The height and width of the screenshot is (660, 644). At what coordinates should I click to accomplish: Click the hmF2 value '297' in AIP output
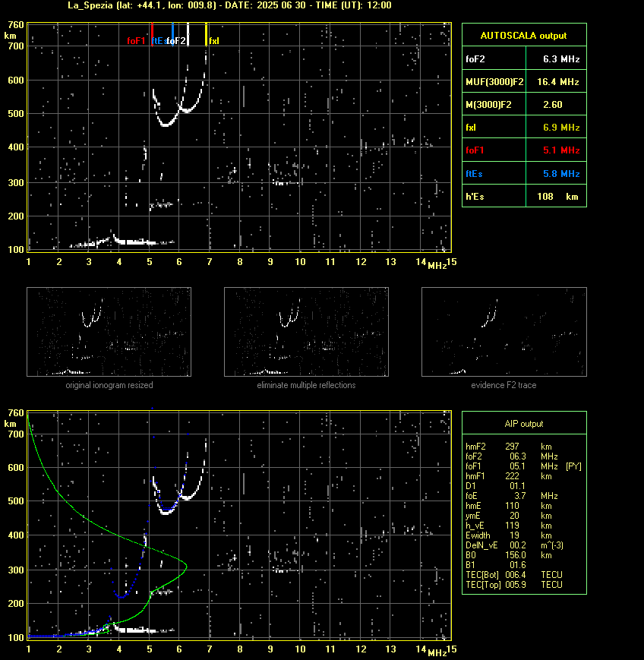point(513,447)
